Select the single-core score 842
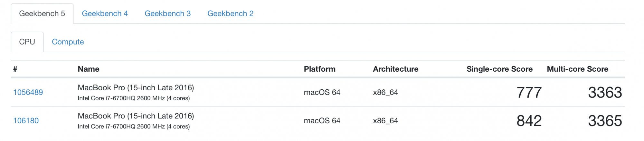This screenshot has height=141, width=644. pos(529,121)
